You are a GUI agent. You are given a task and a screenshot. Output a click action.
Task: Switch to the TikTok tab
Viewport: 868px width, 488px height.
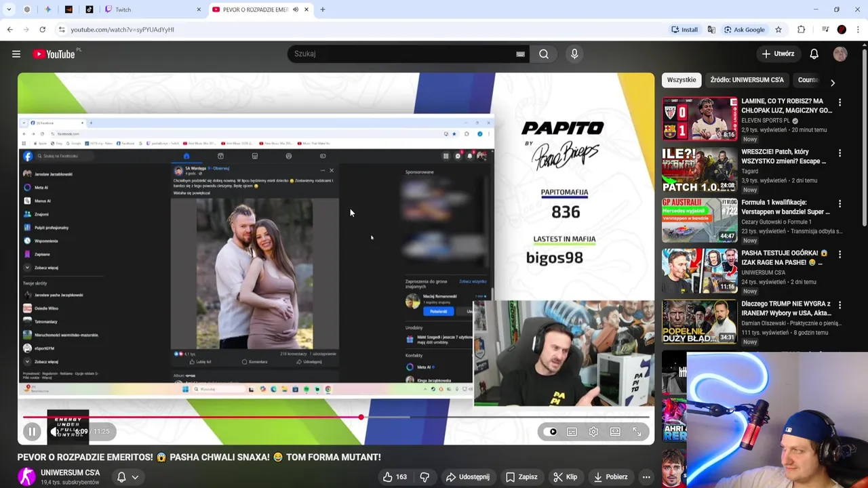pos(90,9)
